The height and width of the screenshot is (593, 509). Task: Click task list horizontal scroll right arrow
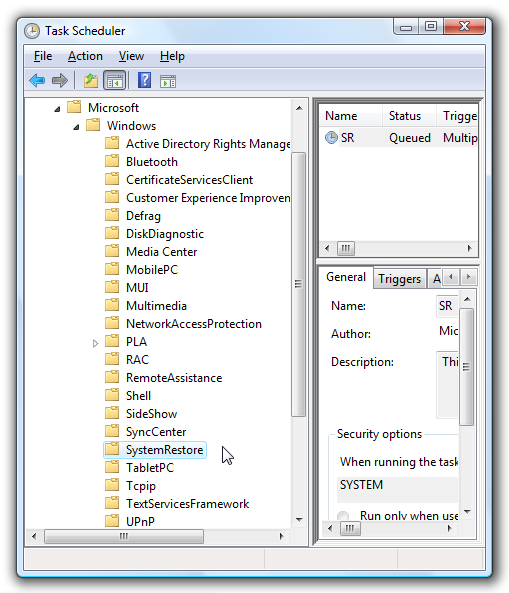coord(469,248)
